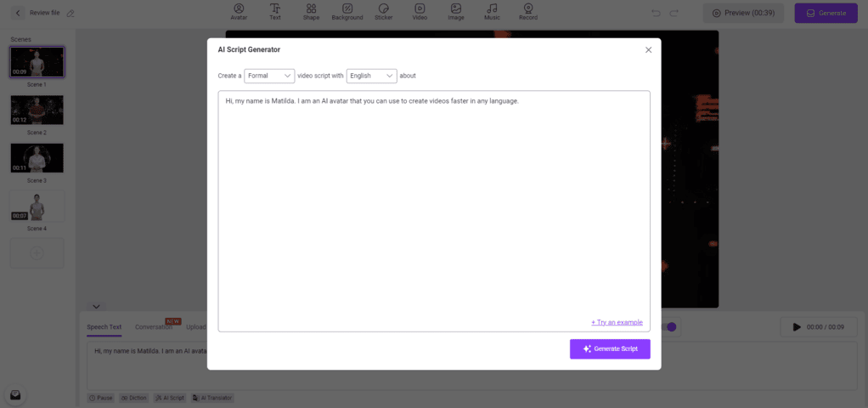Select the Scene 1 thumbnail

pos(37,61)
